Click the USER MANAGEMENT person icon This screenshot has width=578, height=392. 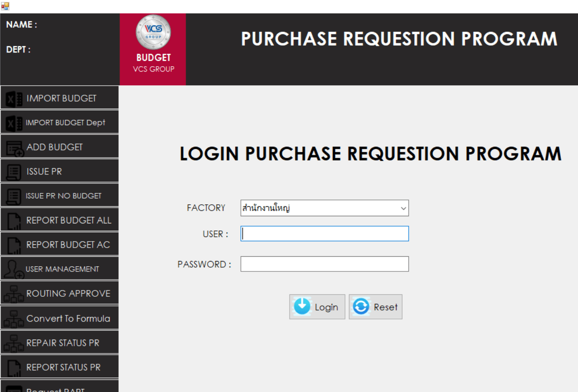13,269
